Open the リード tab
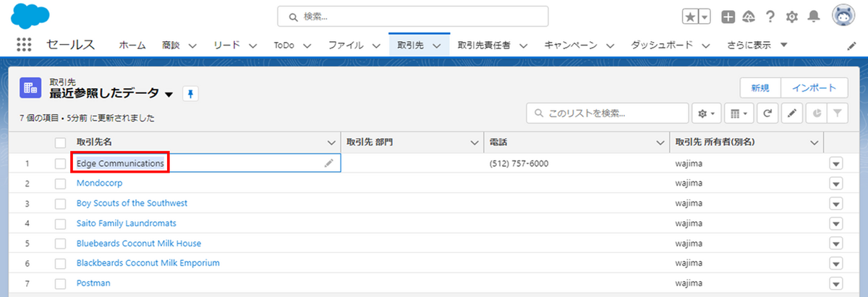The width and height of the screenshot is (868, 297). (226, 45)
